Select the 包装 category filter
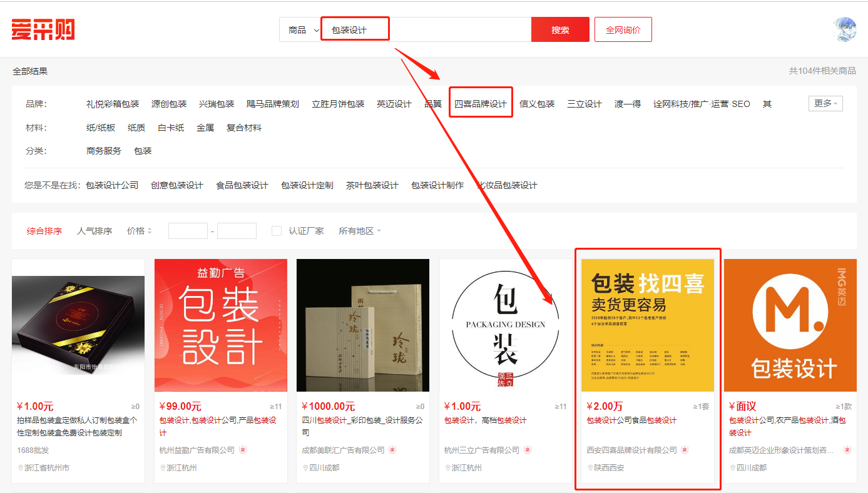Screen dimensions: 868x493 pos(143,151)
